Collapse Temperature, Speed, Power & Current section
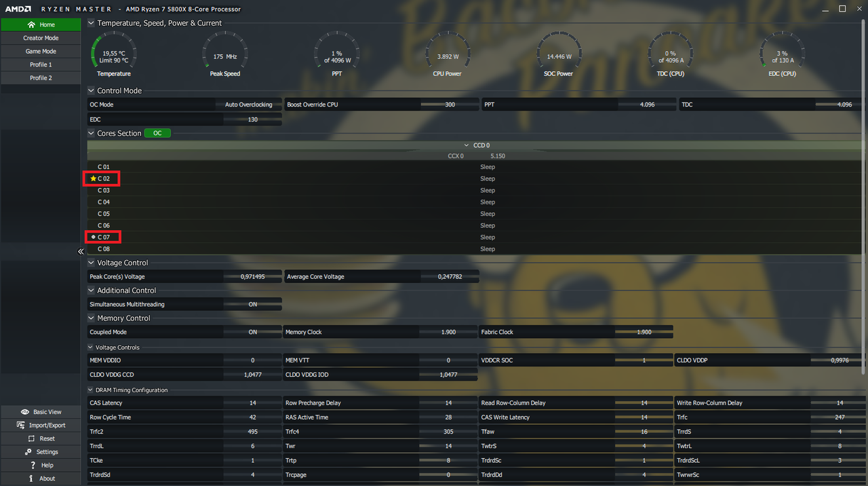This screenshot has height=486, width=868. coord(92,23)
